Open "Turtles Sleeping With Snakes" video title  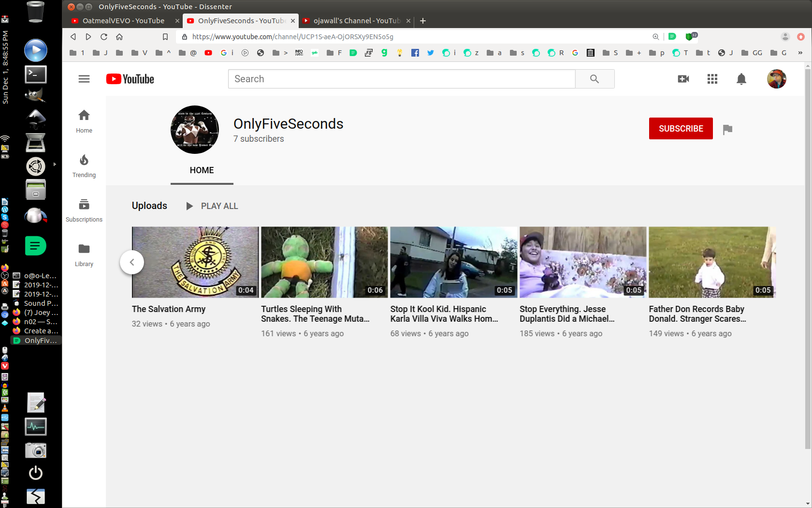point(315,314)
